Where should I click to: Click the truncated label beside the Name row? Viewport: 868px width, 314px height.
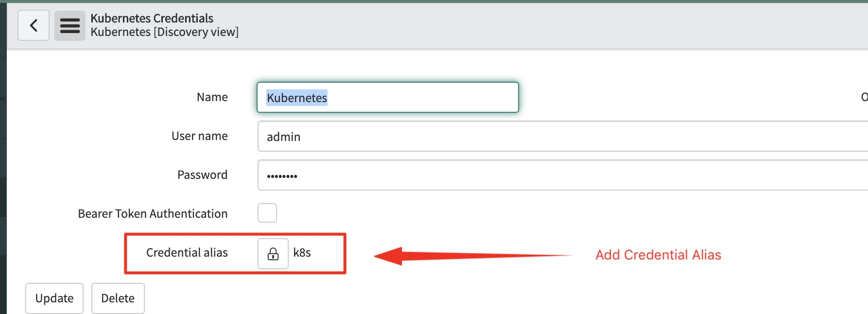[864, 97]
